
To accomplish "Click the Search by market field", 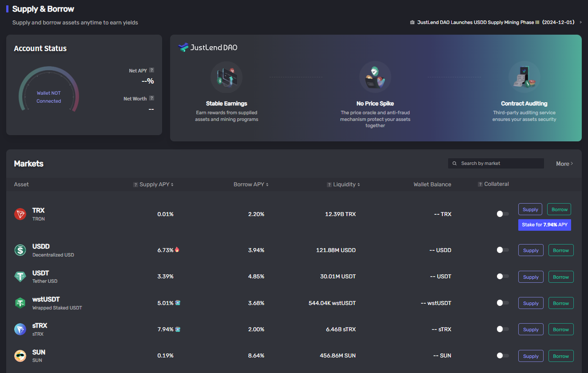I will pyautogui.click(x=496, y=163).
